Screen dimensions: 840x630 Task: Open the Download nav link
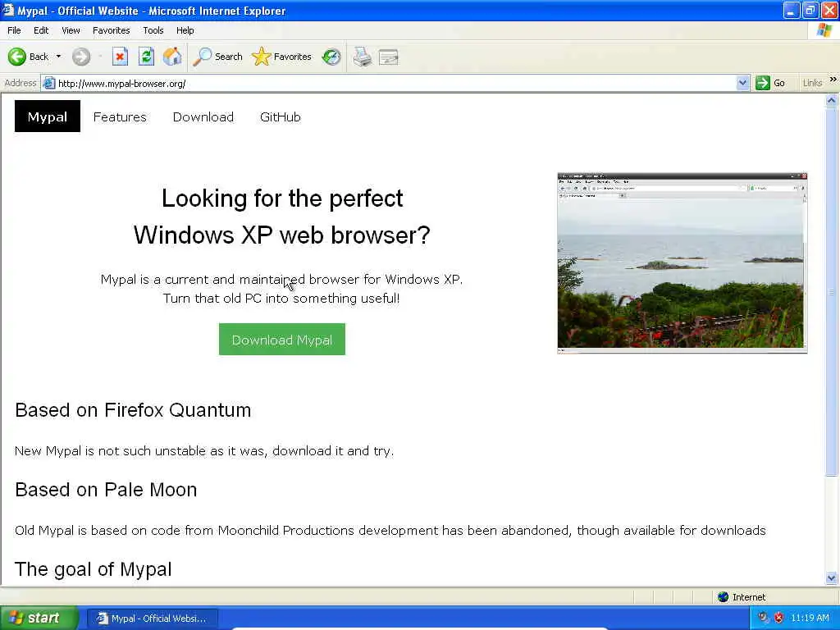[x=203, y=116]
